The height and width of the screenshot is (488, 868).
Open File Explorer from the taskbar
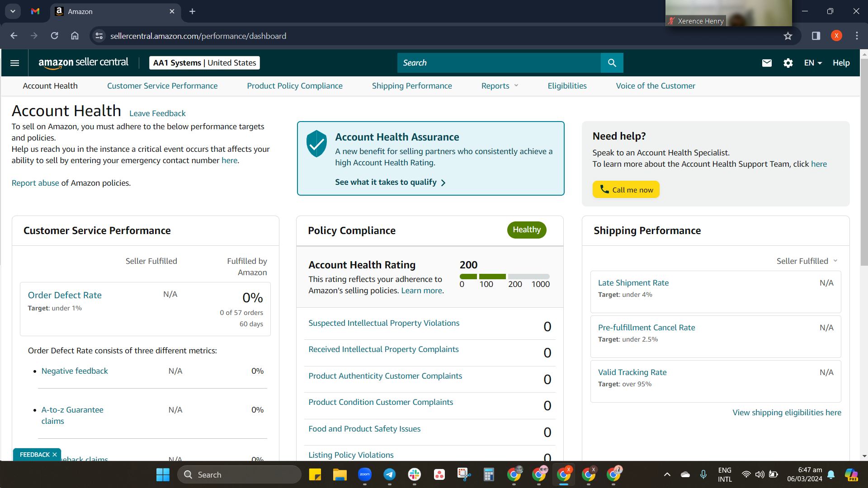340,475
